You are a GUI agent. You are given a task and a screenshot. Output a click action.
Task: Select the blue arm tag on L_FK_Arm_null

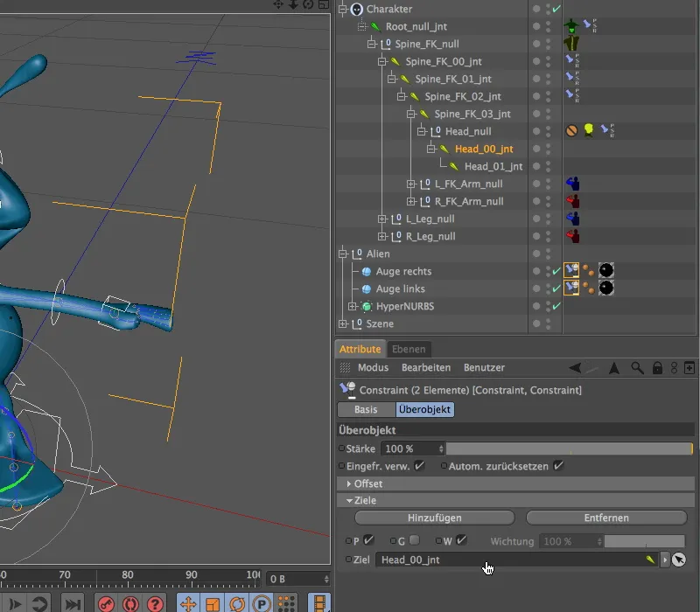[x=572, y=184]
